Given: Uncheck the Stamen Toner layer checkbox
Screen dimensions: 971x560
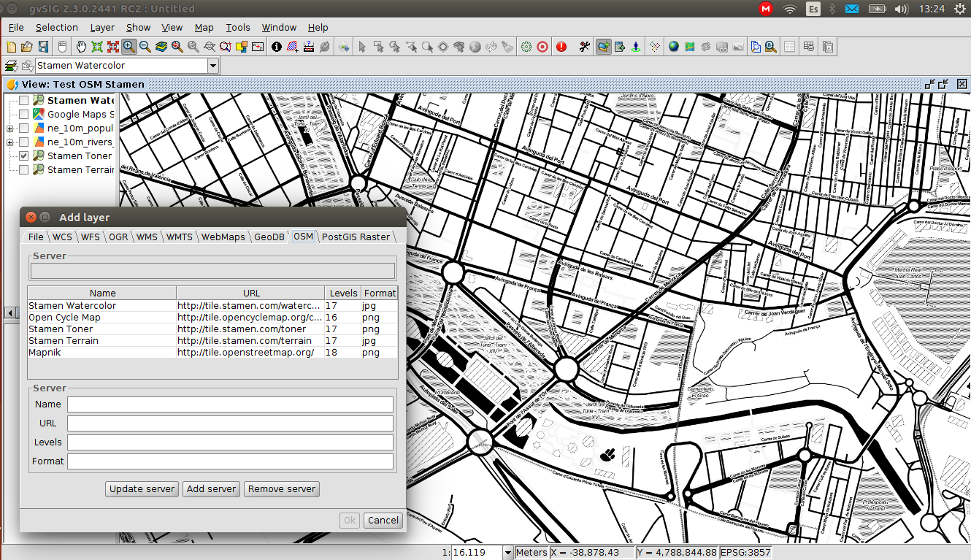Looking at the screenshot, I should [24, 156].
